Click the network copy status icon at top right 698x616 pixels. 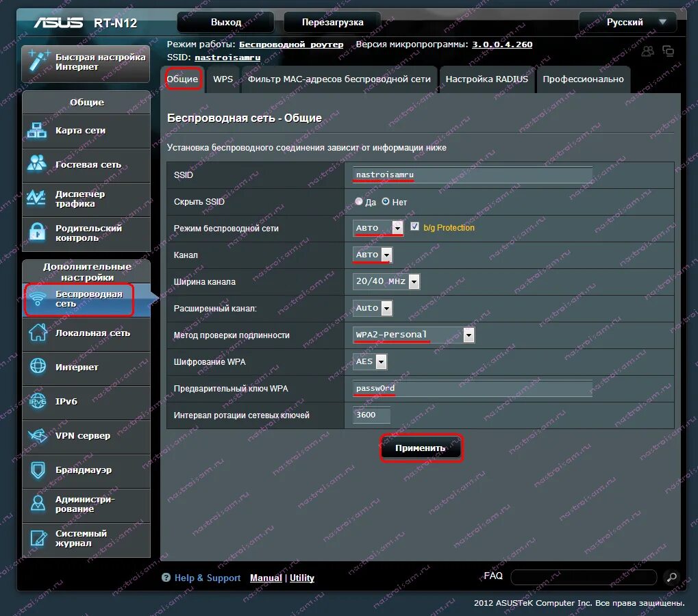tap(668, 51)
